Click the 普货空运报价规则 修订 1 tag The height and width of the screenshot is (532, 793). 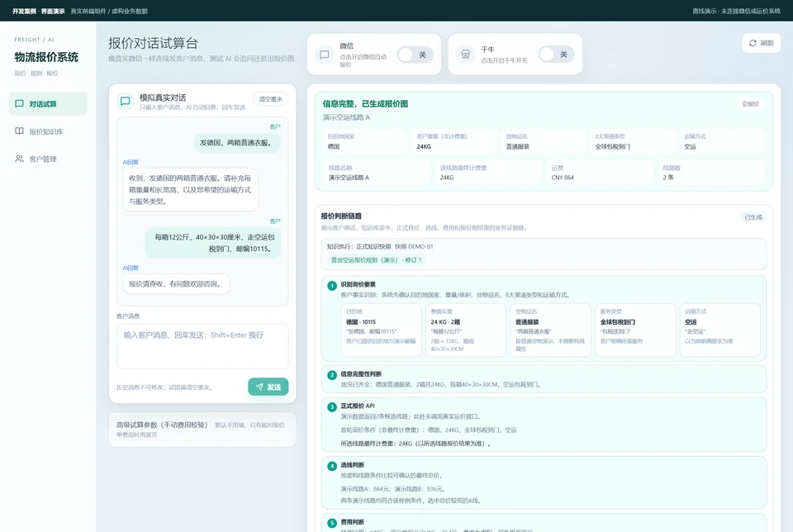click(x=377, y=260)
